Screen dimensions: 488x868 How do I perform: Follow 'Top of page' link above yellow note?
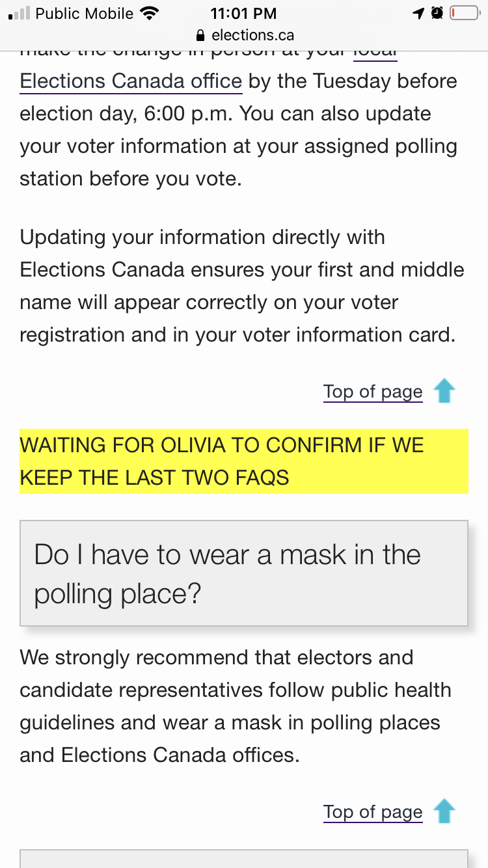[x=373, y=392]
